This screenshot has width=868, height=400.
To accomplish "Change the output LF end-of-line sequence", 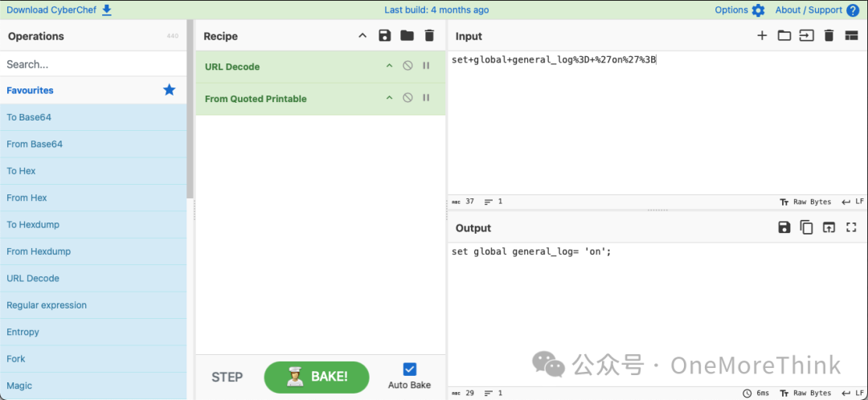I will click(853, 394).
